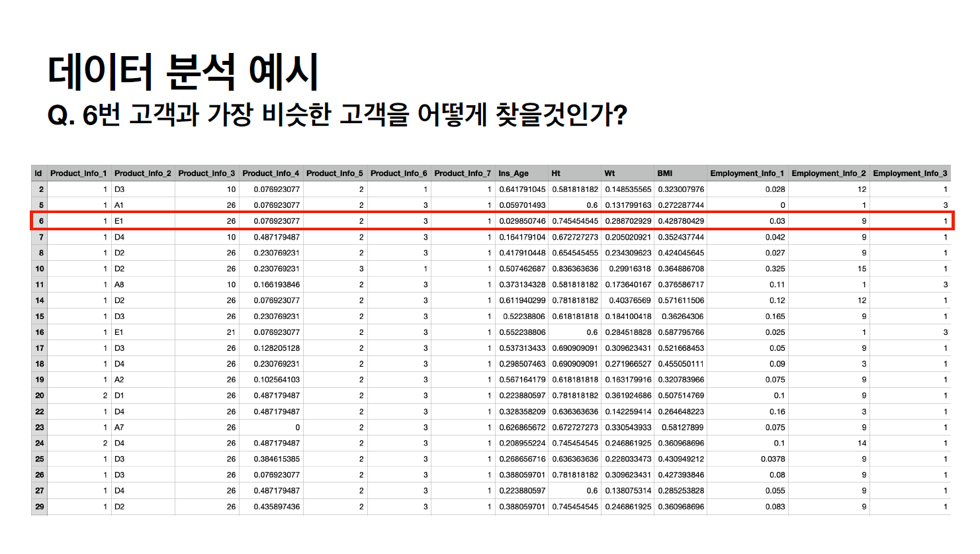
Task: Click Employment_Info_2 value 14 in row 24
Action: (x=862, y=443)
